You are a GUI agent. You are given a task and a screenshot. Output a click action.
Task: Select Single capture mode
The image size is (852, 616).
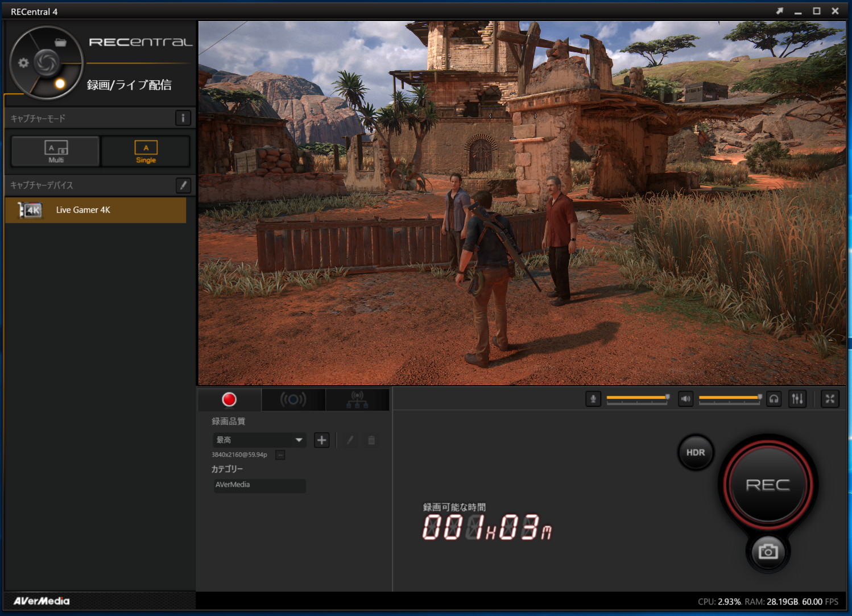click(146, 151)
